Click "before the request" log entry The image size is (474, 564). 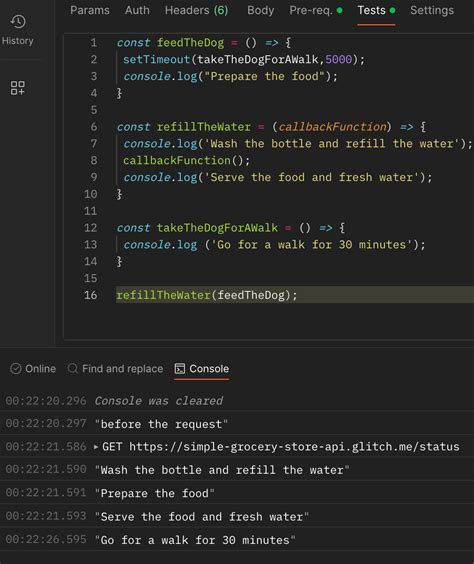point(161,424)
